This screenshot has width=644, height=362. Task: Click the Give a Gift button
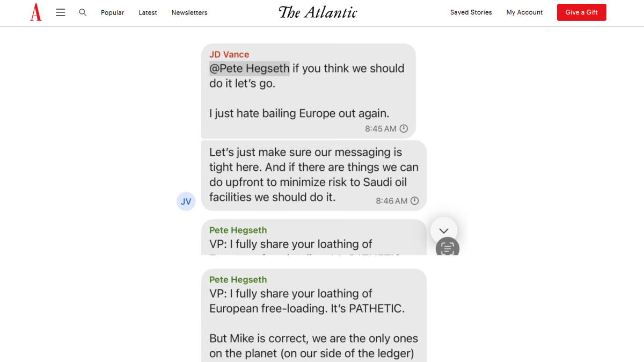tap(581, 12)
